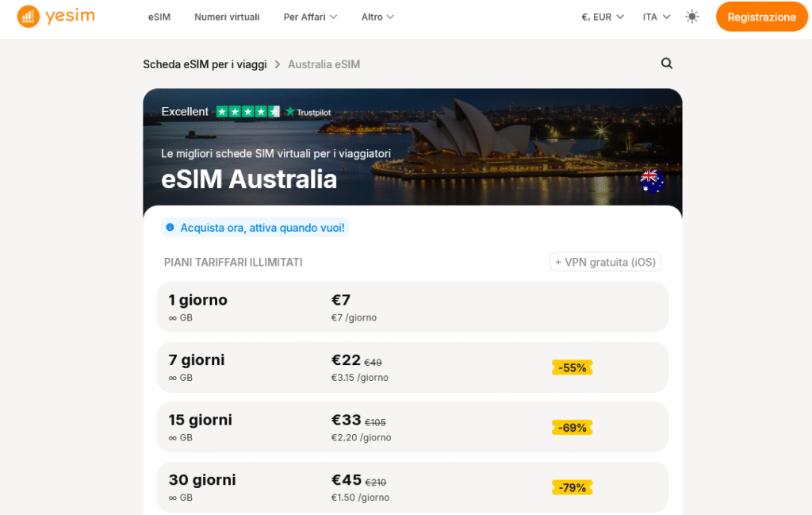Click the Registrazione button
Screen dimensions: 812x515
761,16
